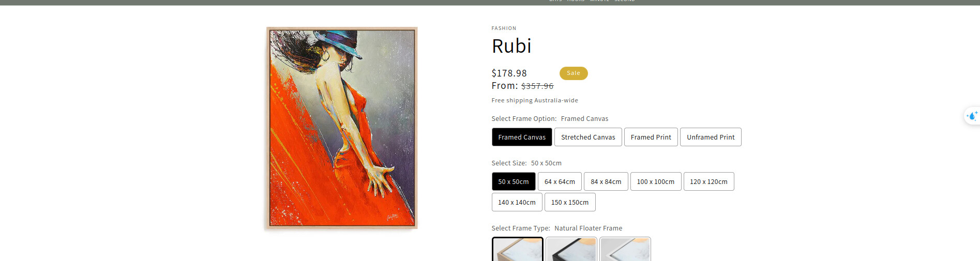Choose Unframed Print option
The height and width of the screenshot is (261, 980).
point(711,137)
